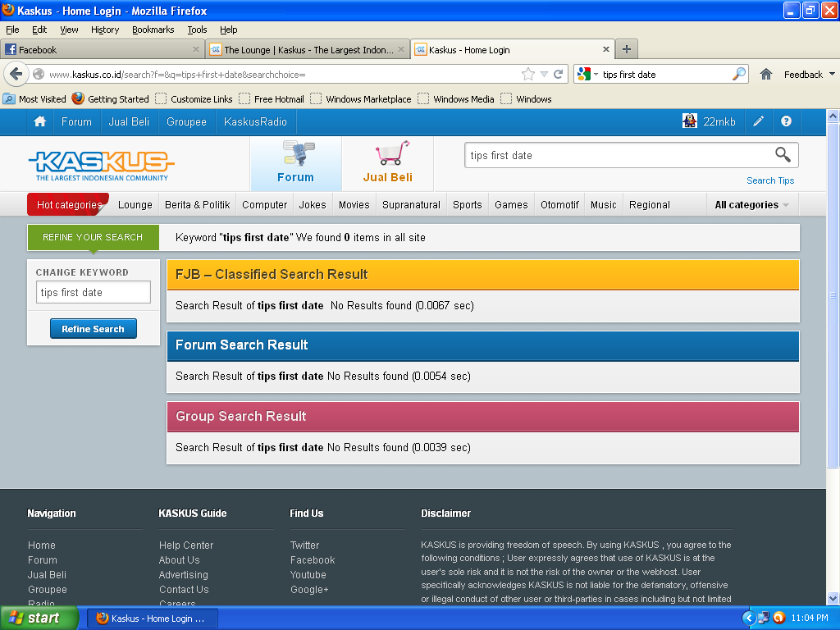Expand the All categories dropdown

click(751, 204)
